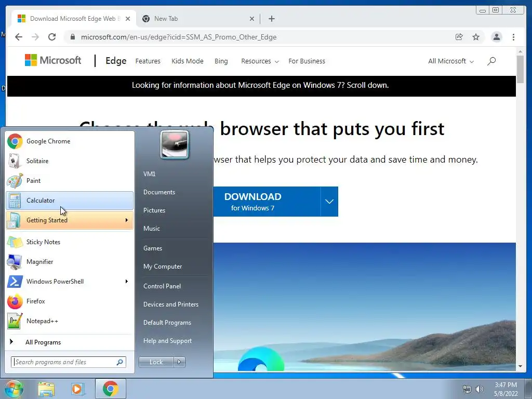This screenshot has width=532, height=399.
Task: Open For Business navigation link
Action: coord(307,61)
